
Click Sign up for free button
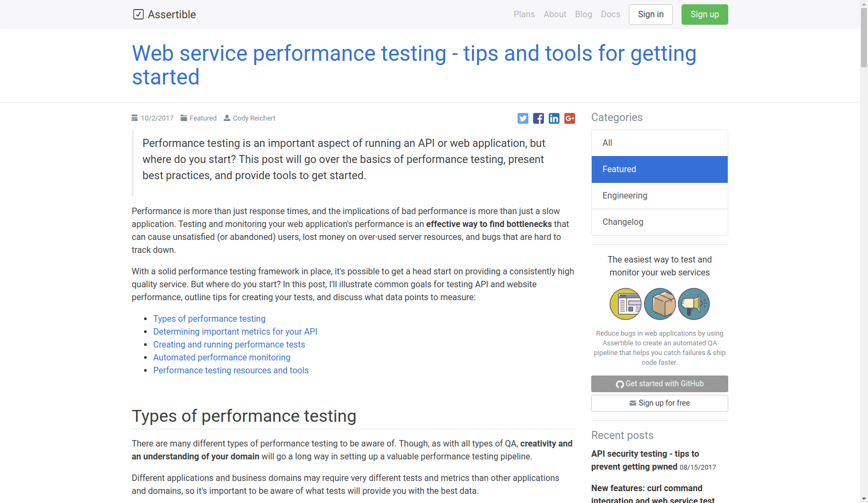pos(659,403)
